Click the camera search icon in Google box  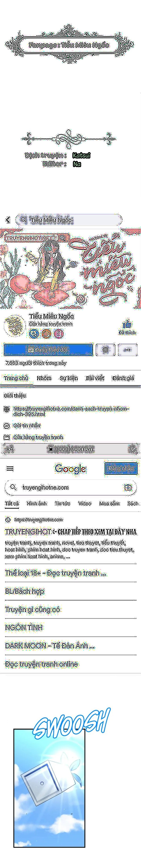[128, 487]
